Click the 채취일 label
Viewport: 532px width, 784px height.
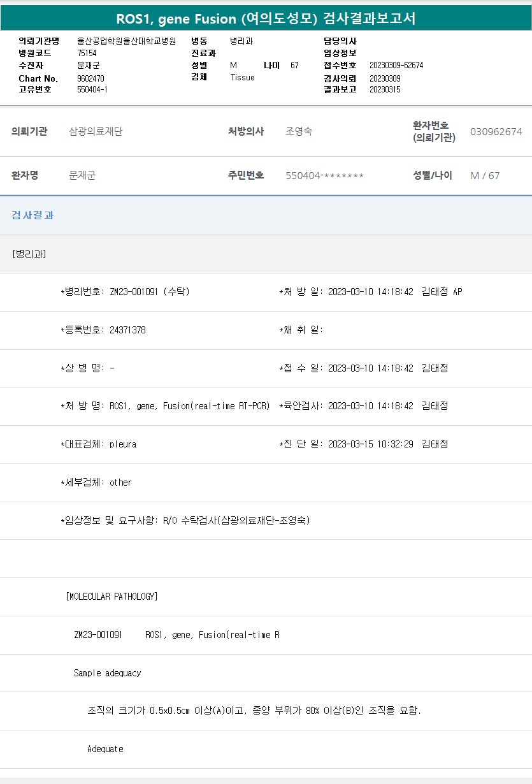pyautogui.click(x=301, y=330)
